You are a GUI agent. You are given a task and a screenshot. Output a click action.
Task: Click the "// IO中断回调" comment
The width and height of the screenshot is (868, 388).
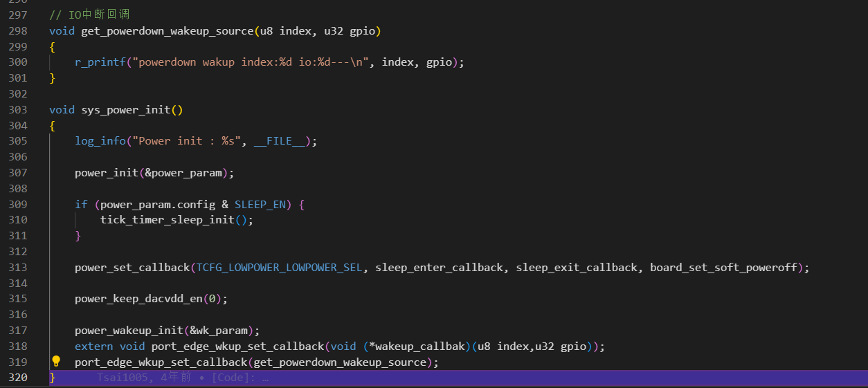89,15
